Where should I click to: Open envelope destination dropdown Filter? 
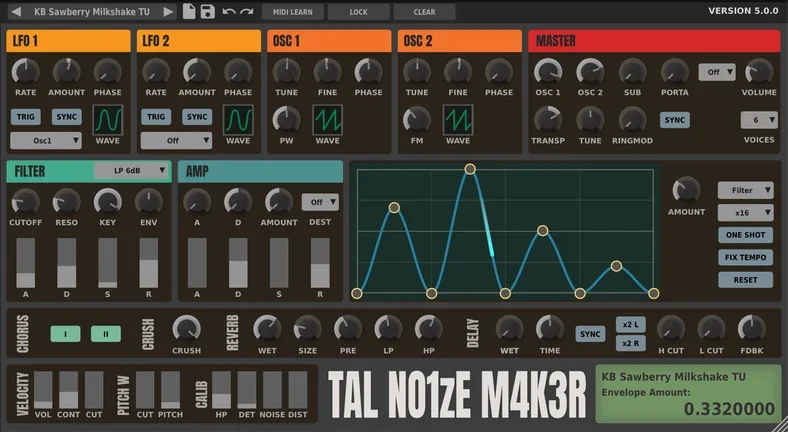(x=745, y=190)
